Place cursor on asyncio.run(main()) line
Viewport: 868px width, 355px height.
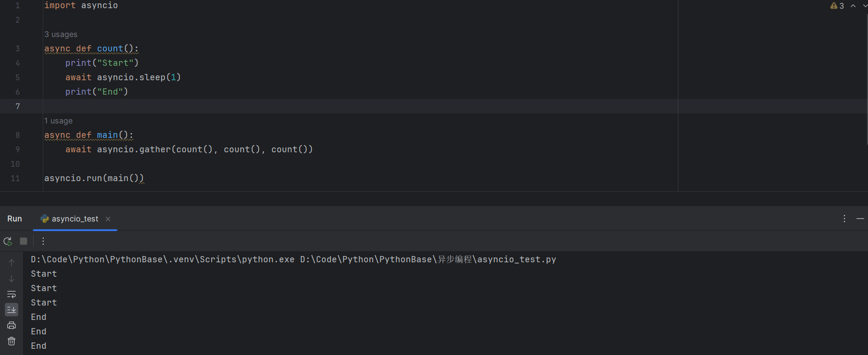94,178
